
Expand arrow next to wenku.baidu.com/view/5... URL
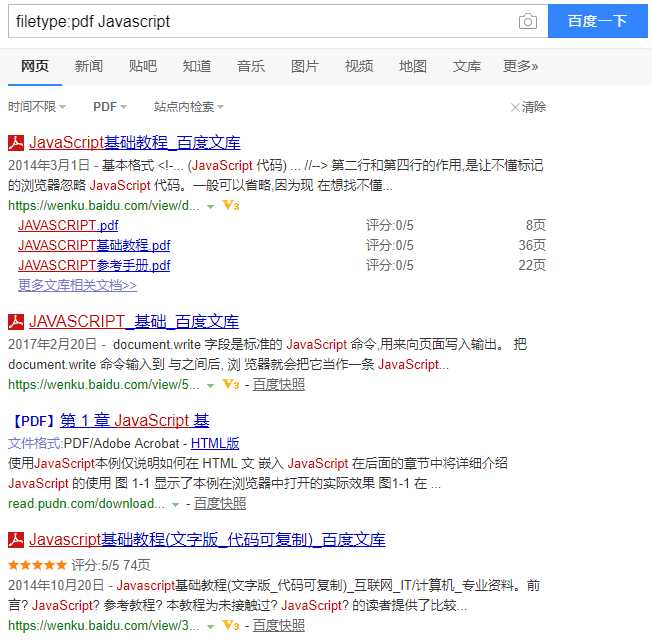(211, 385)
